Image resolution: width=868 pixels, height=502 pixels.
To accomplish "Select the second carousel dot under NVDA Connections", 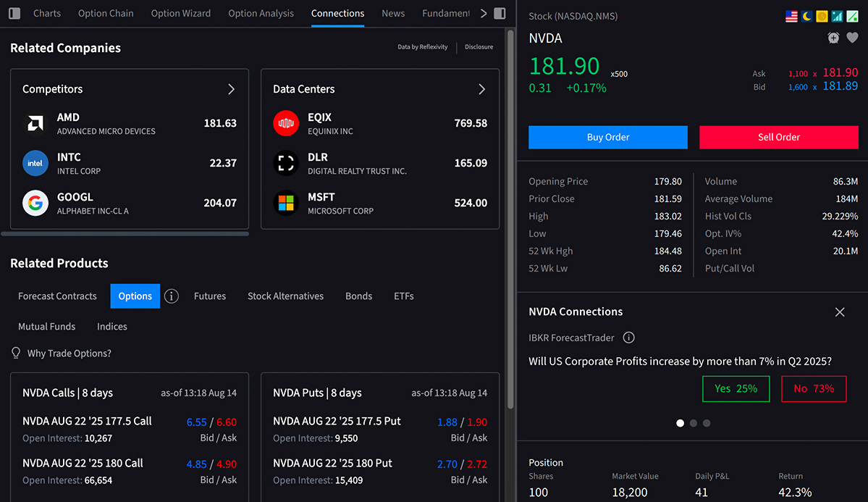I will [x=693, y=422].
